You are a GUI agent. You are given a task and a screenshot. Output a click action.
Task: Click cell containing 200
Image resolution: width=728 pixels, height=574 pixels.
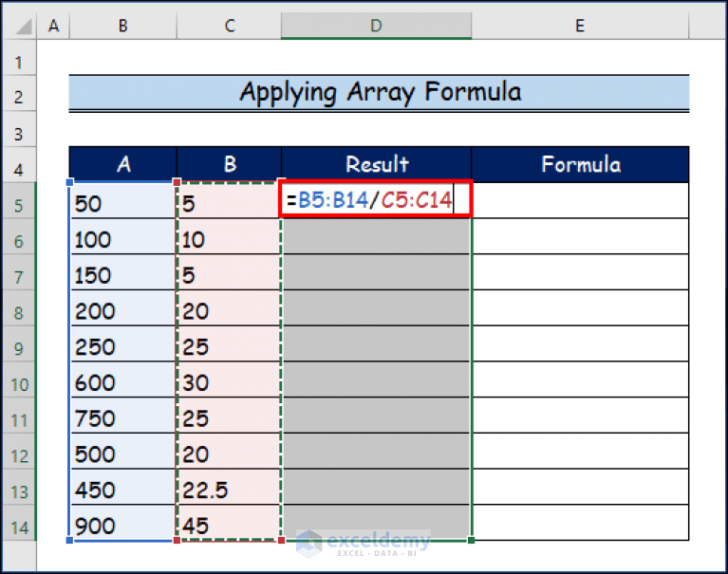123,307
